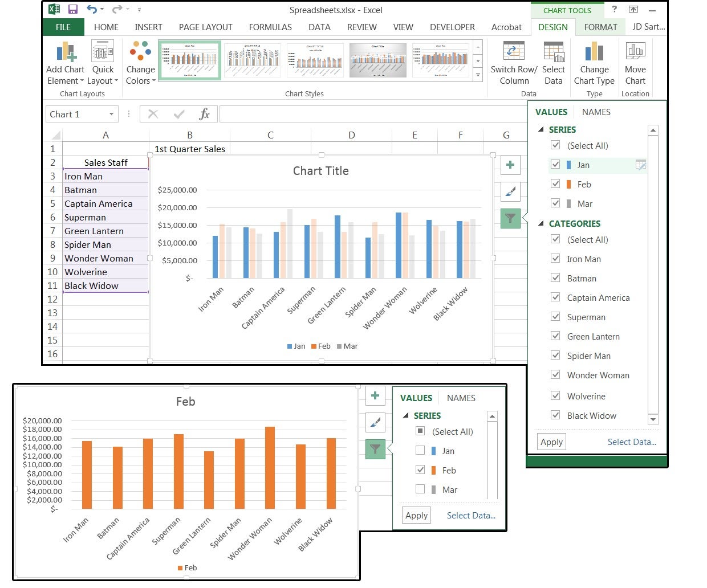Open the FORMAT tab under Chart Tools
Viewport: 707px width, 588px height.
point(600,27)
